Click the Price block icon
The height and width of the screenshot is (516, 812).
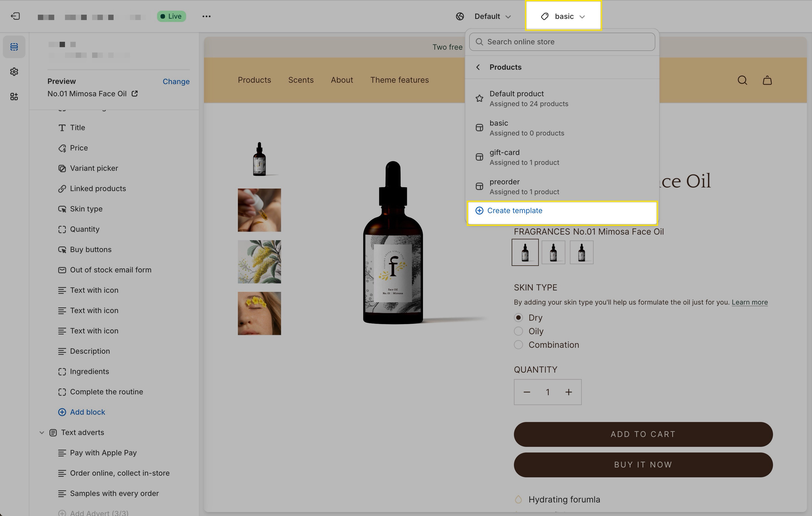[x=62, y=148]
